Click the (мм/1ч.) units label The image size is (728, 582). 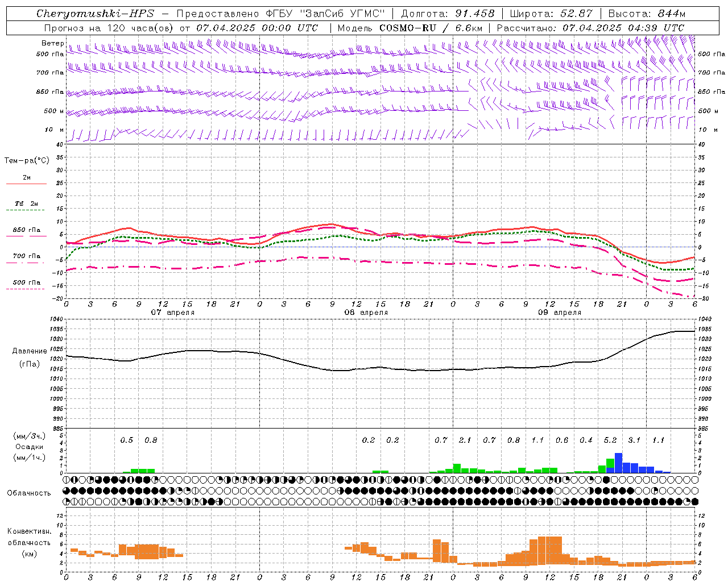pyautogui.click(x=29, y=458)
